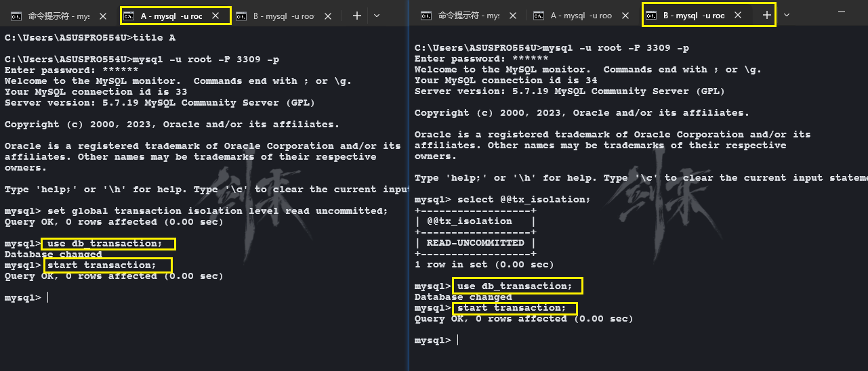868x371 pixels.
Task: Click the terminal icon on left window's A tab
Action: pyautogui.click(x=129, y=16)
